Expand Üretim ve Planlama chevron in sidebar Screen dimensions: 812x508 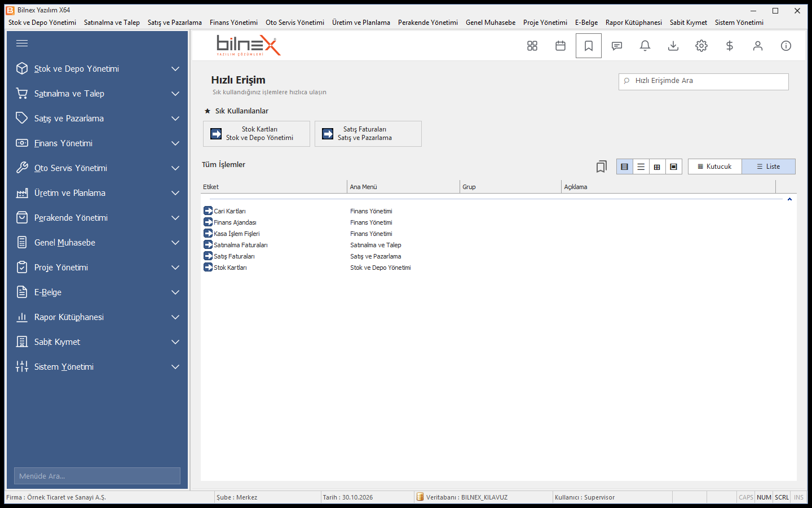tap(175, 193)
